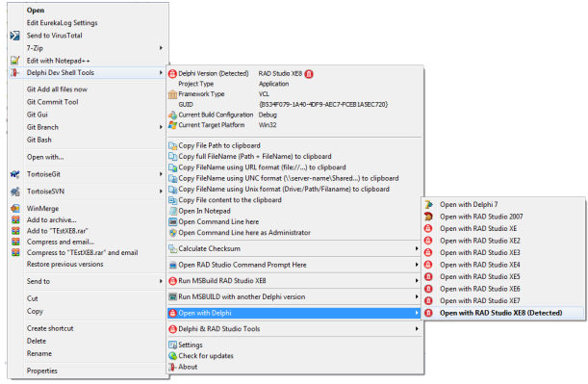This screenshot has height=384, width=588.
Task: Click the RAD Studio 2007 helmet icon
Action: tap(428, 217)
